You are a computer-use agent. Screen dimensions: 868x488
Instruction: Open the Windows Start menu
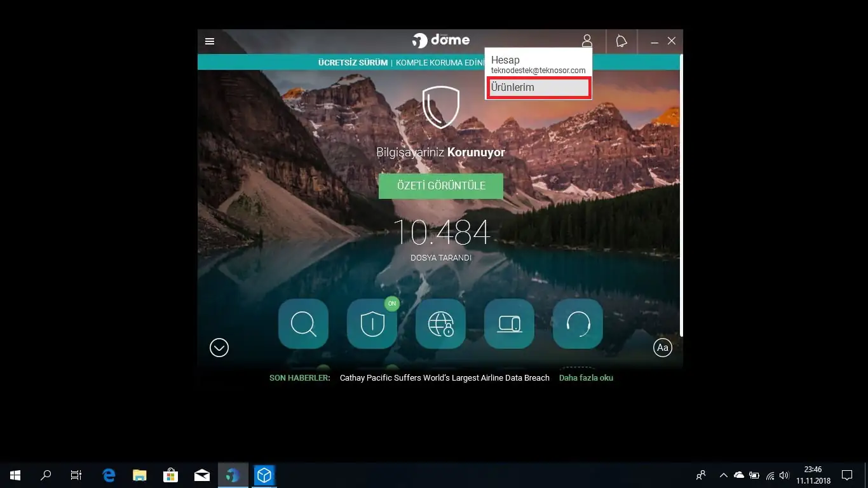[x=15, y=475]
